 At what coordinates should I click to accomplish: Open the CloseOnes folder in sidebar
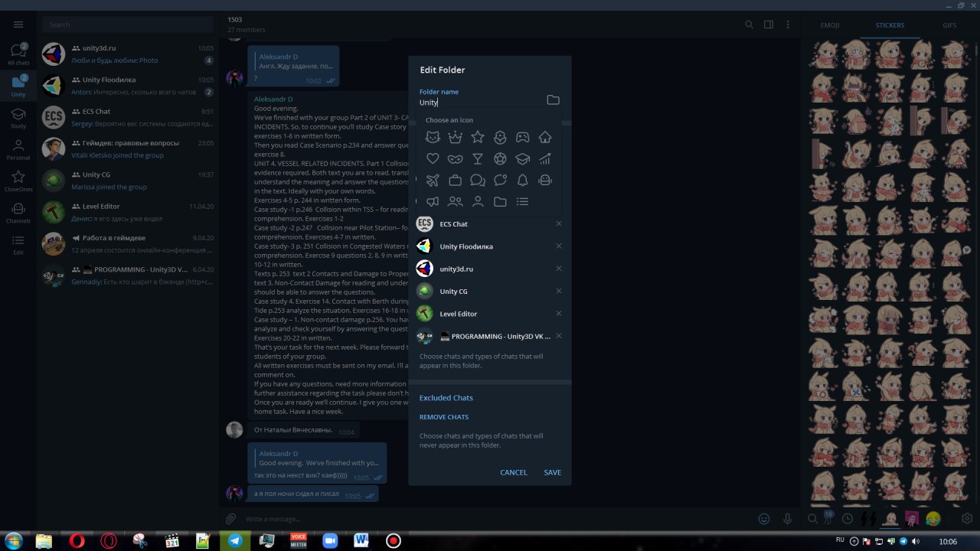point(18,181)
